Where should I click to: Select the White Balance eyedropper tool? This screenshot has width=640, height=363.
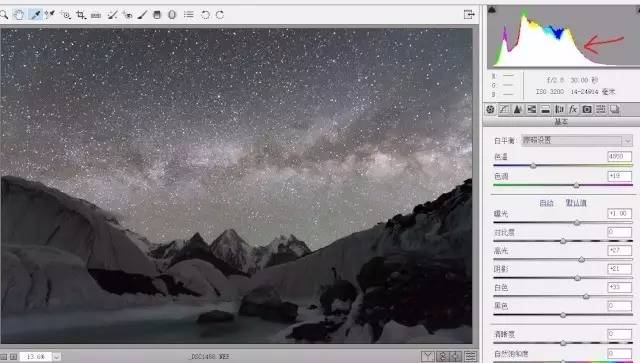click(x=36, y=15)
